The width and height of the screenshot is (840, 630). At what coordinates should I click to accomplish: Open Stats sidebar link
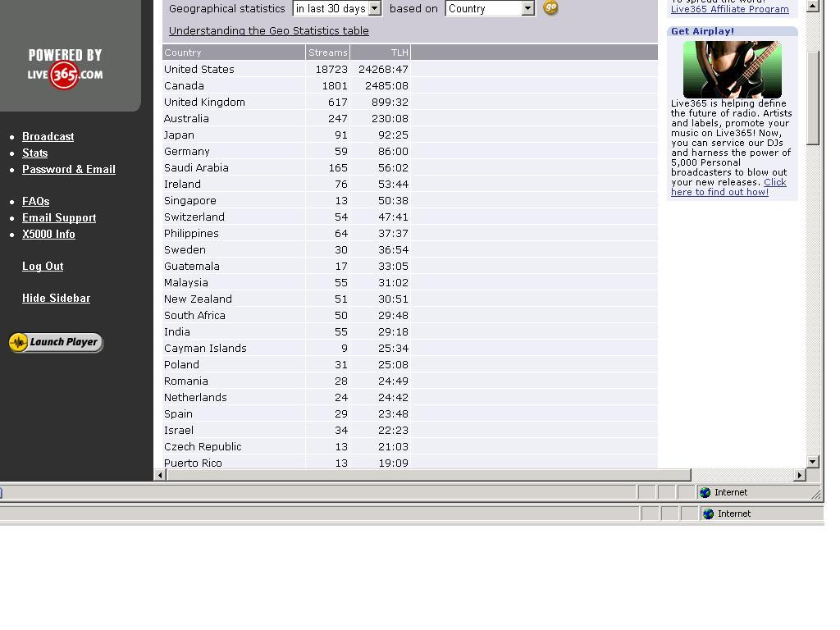coord(34,153)
